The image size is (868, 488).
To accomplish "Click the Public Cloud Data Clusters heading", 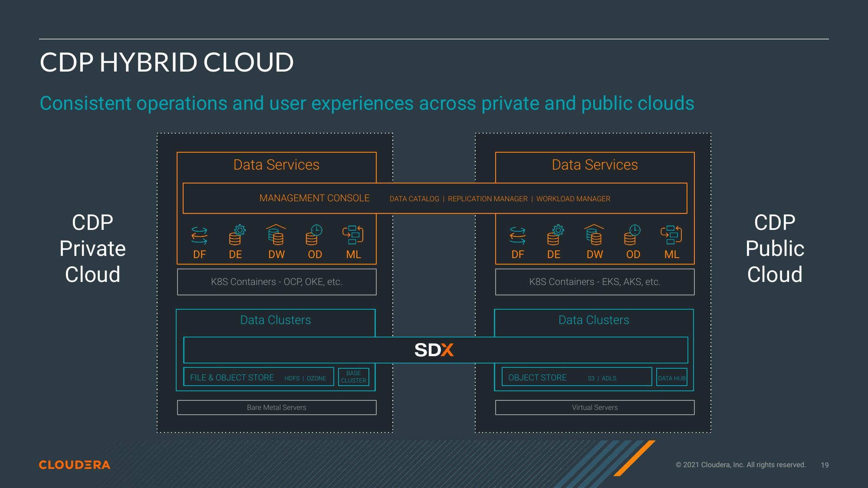I will click(594, 320).
